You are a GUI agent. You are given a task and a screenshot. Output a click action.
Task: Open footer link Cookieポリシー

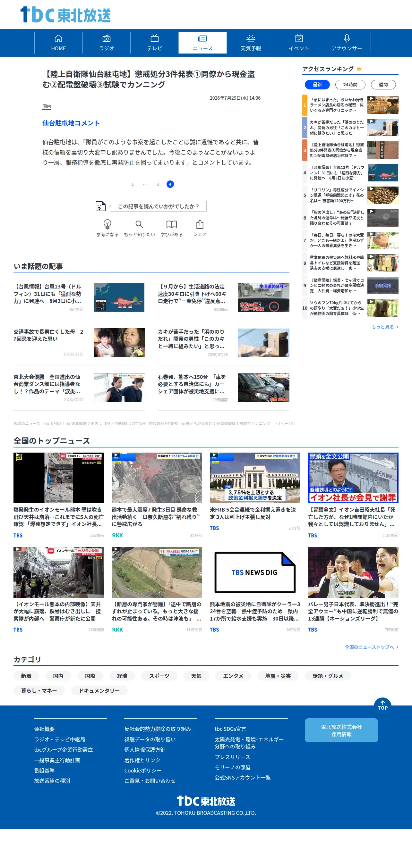(143, 770)
